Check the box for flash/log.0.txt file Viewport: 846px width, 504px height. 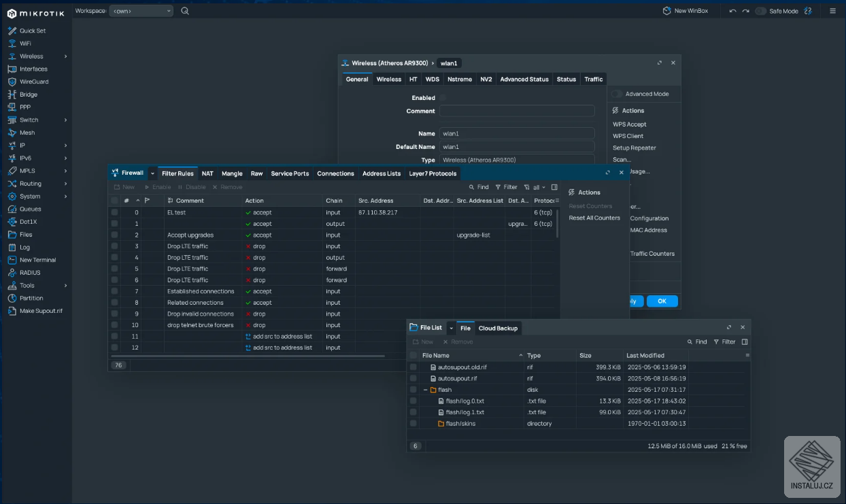point(413,401)
